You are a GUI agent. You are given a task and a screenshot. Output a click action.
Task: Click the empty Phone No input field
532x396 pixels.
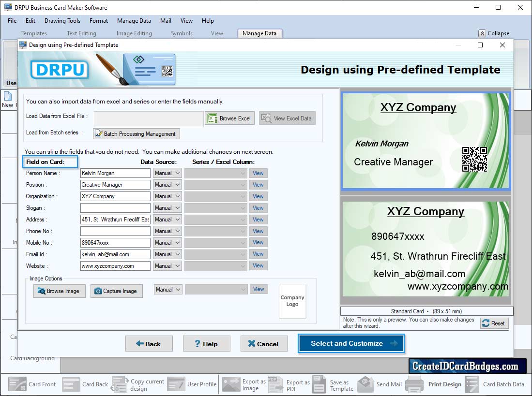pyautogui.click(x=115, y=231)
